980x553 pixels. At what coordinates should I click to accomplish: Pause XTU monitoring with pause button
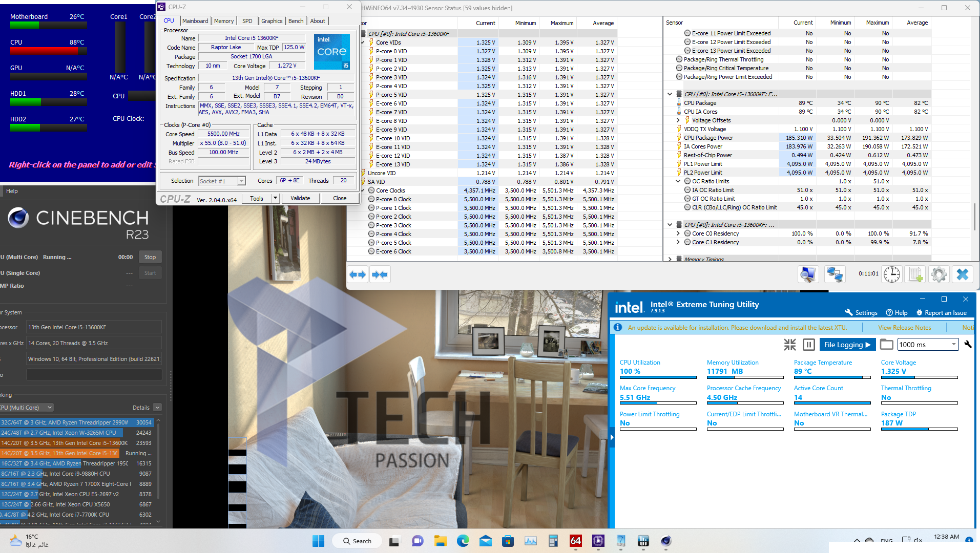(x=808, y=345)
